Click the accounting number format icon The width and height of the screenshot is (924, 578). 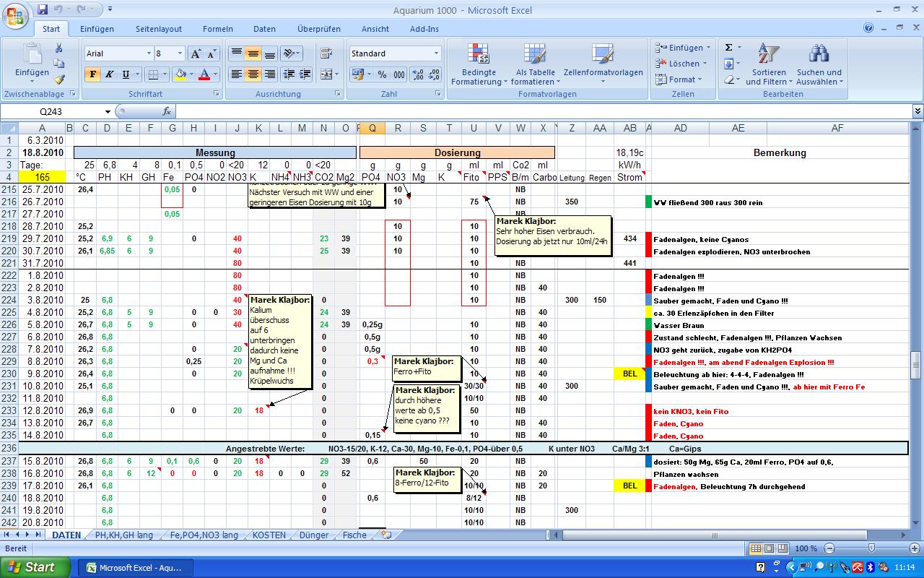tap(358, 74)
